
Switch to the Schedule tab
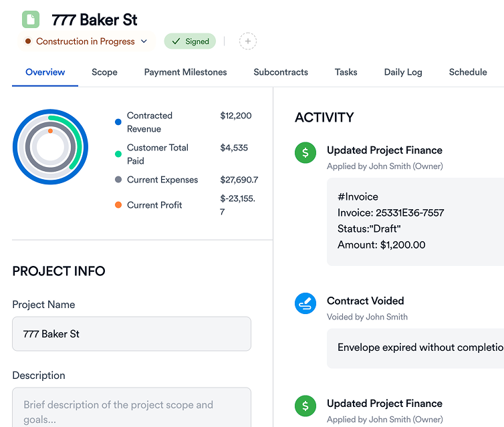click(468, 72)
